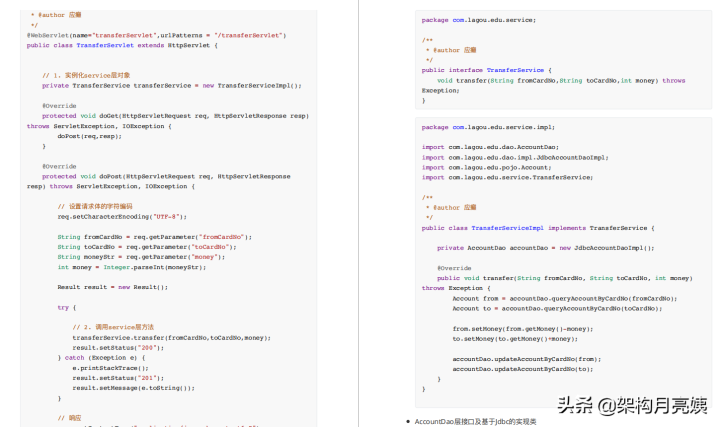Click the bullet text 'AccountDao层接口及基于Jdbc的实现类'
Screen dimensions: 720x427
[x=475, y=421]
